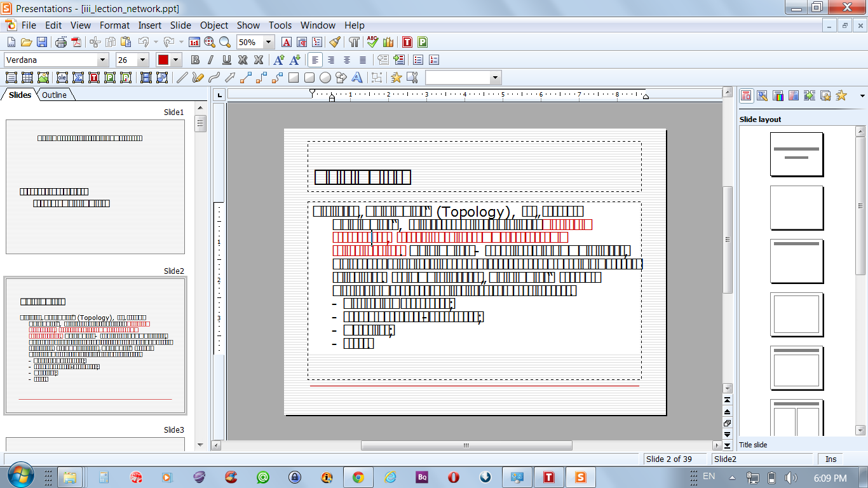Pick the straight line drawing tool
Screen dimensions: 868x488
[182, 78]
